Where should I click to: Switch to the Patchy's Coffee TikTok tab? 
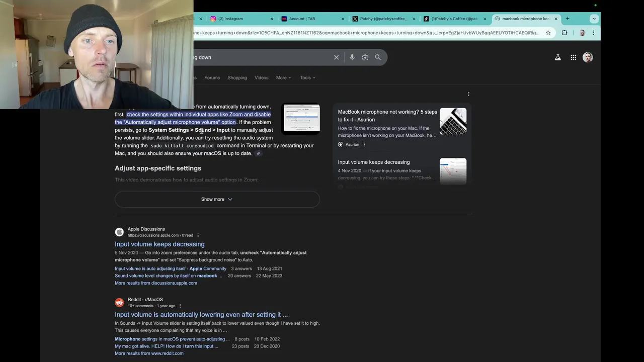[x=454, y=19]
